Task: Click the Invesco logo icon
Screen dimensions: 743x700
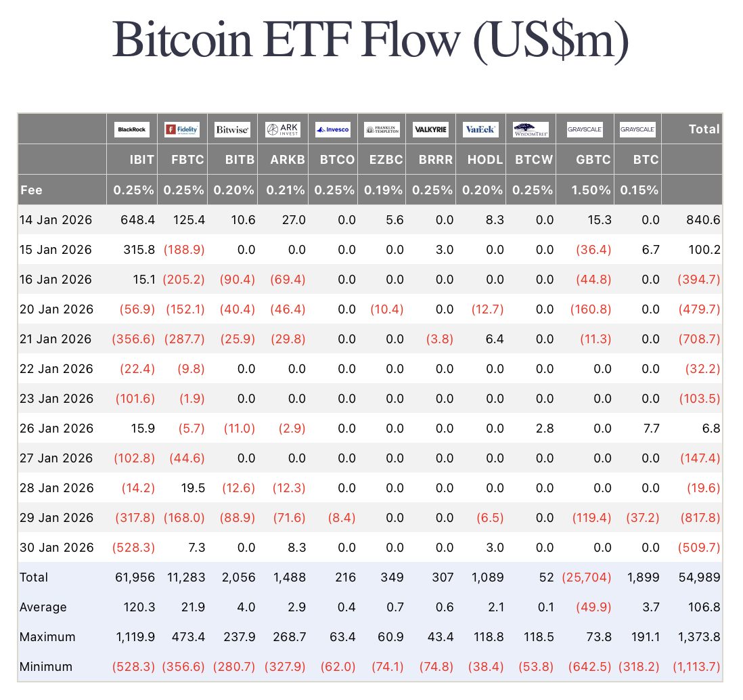Action: [332, 129]
